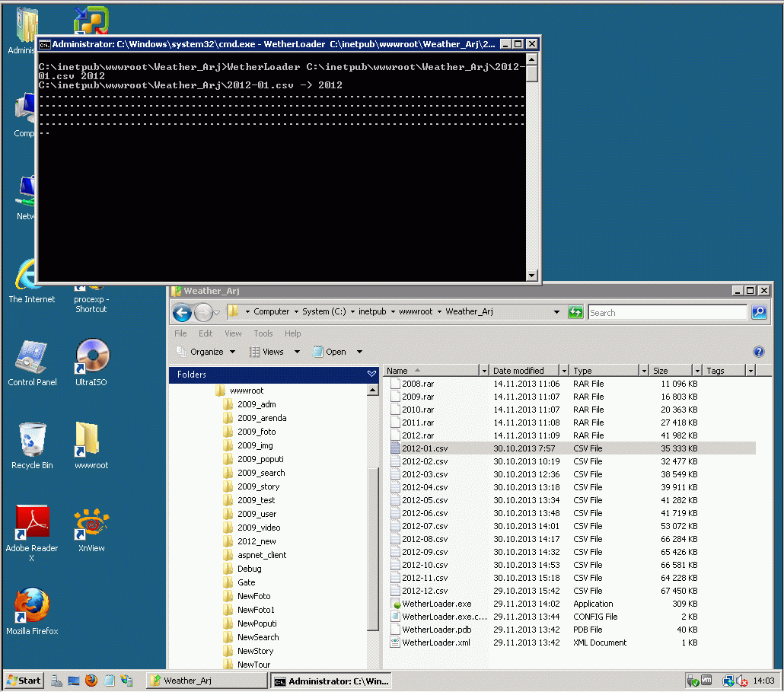Expand the address bar history dropdown
Viewport: 784px width, 692px height.
[x=556, y=312]
